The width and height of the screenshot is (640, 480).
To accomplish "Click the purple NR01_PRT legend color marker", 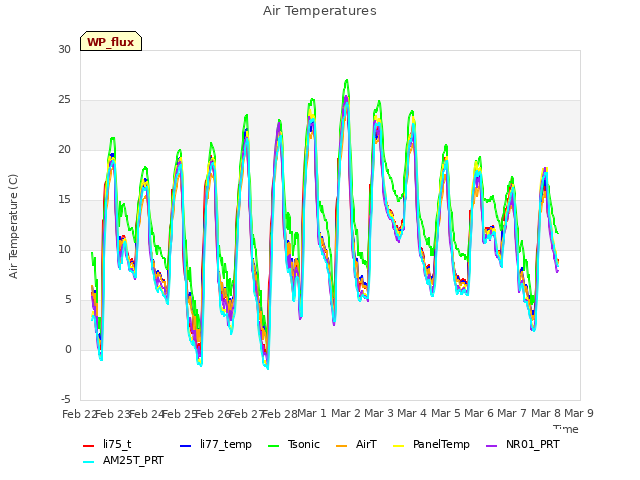I will click(492, 446).
